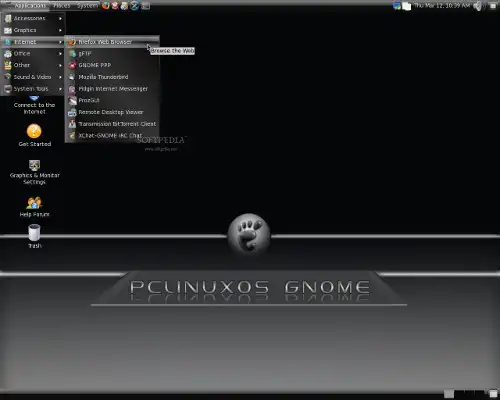Click the blue lightning launcher in top panel

pyautogui.click(x=134, y=5)
